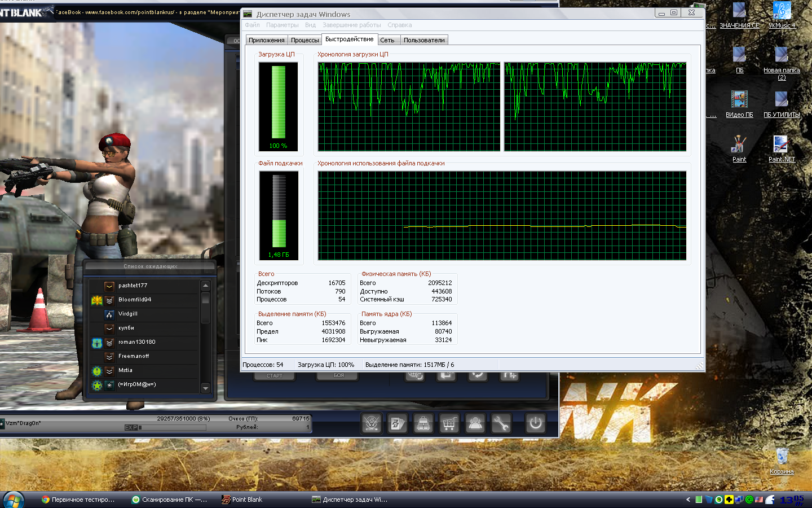Select player Virdgill in waiting list
Screen dimensions: 812x508
pyautogui.click(x=144, y=314)
